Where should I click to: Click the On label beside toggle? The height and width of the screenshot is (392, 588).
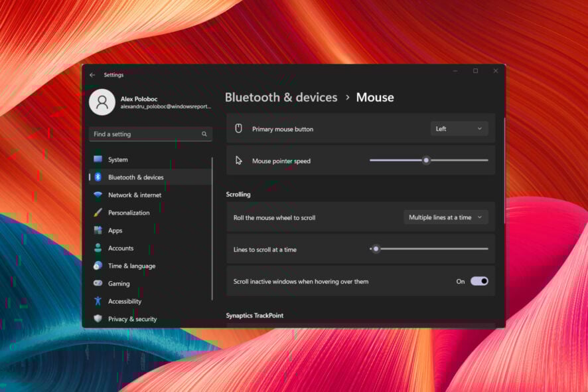(460, 282)
